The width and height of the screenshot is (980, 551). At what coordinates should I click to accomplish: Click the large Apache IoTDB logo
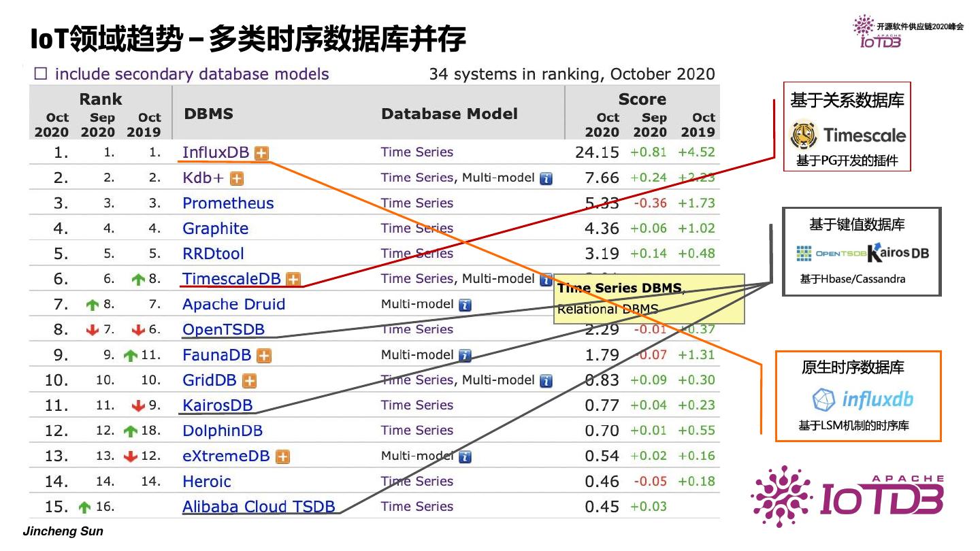[x=848, y=496]
